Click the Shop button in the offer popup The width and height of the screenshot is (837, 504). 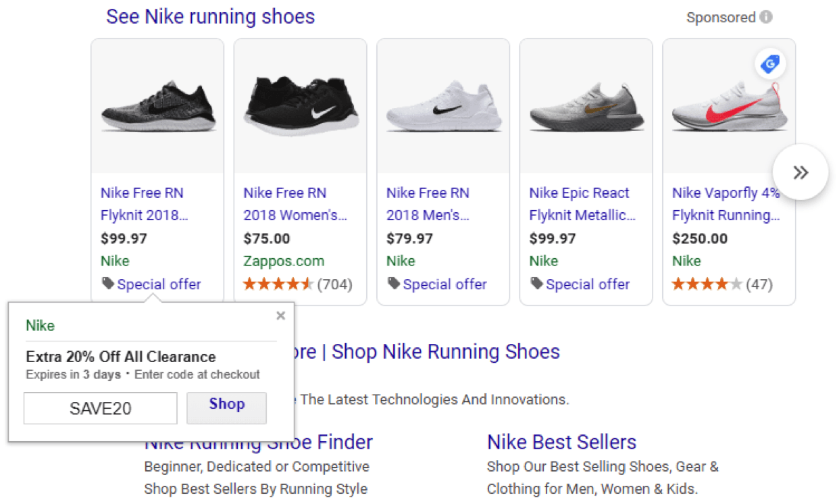tap(226, 408)
